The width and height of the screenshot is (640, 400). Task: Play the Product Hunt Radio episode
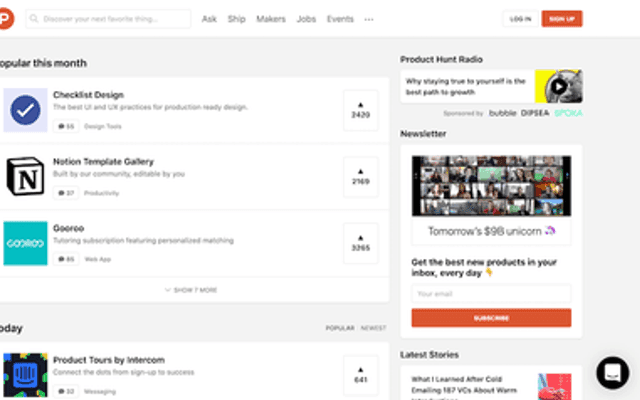click(x=558, y=86)
